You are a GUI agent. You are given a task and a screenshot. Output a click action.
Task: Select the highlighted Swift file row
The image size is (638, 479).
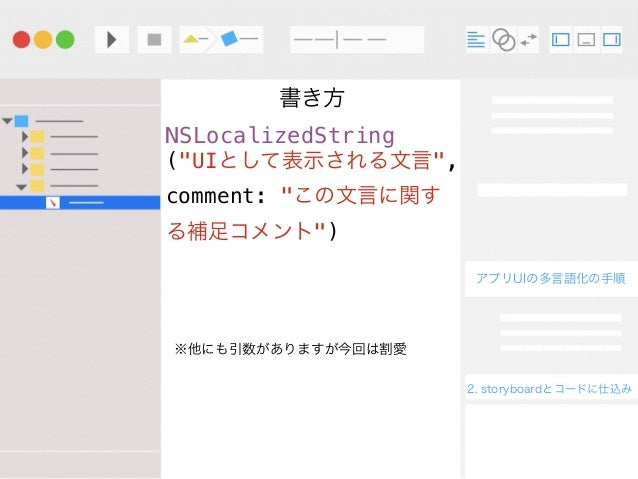(80, 203)
